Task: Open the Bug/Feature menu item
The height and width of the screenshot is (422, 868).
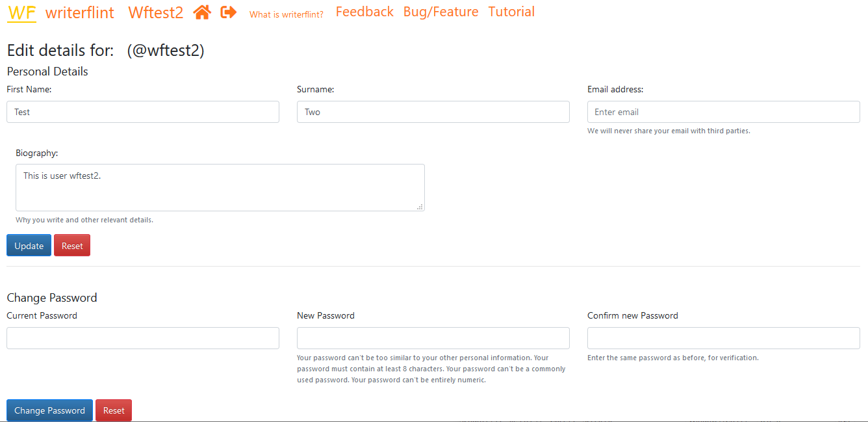Action: coord(440,12)
